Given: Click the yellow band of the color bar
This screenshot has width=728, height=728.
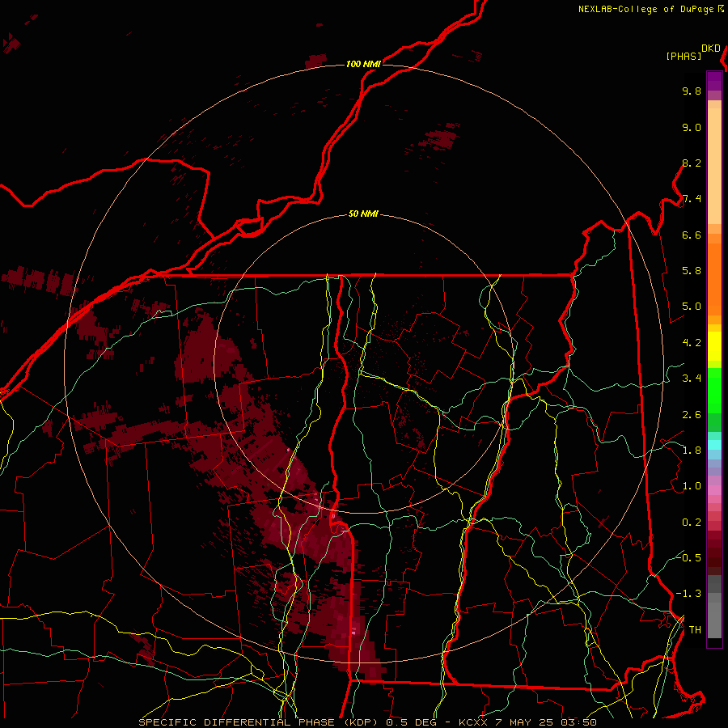Looking at the screenshot, I should [x=714, y=346].
